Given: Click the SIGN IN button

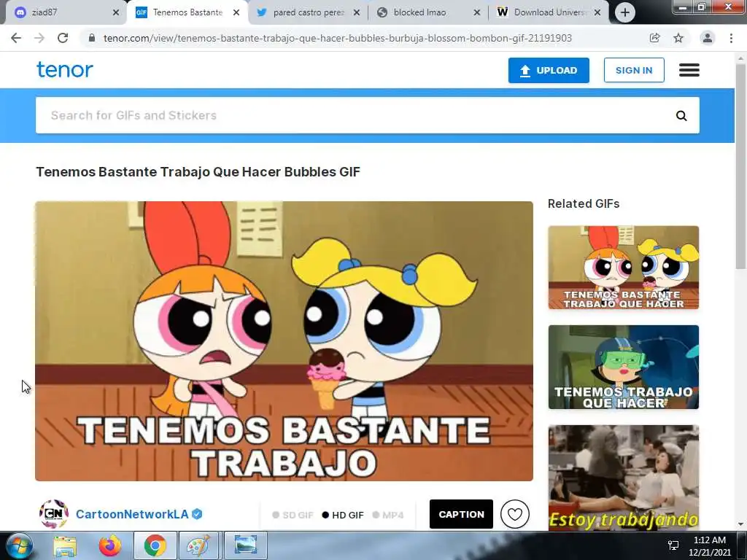Looking at the screenshot, I should 634,71.
